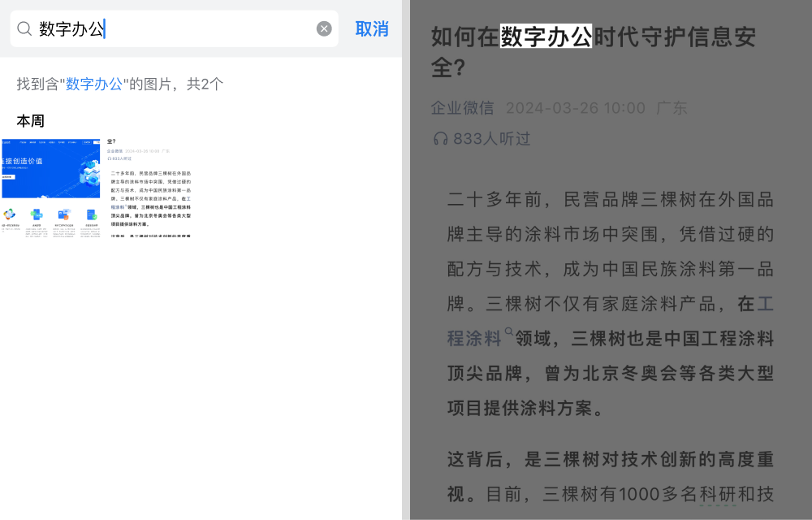Open the 企业微信 account link
Image resolution: width=812 pixels, height=520 pixels.
tap(462, 108)
